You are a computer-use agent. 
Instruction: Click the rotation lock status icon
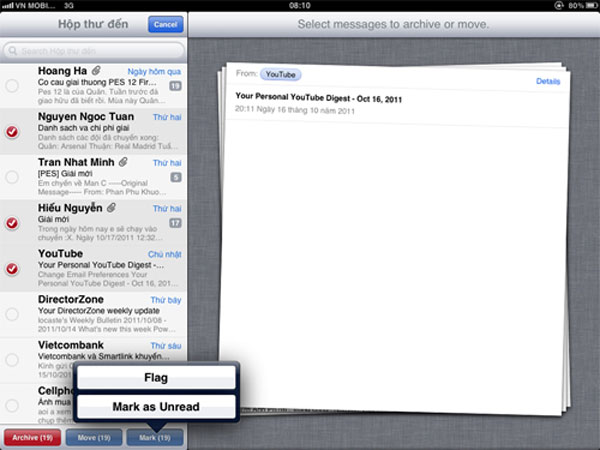[559, 5]
